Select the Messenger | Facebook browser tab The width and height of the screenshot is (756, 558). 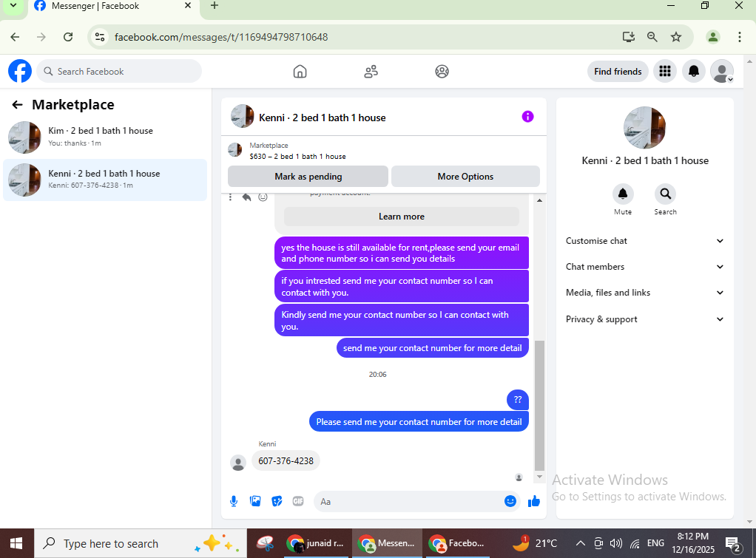coord(114,7)
